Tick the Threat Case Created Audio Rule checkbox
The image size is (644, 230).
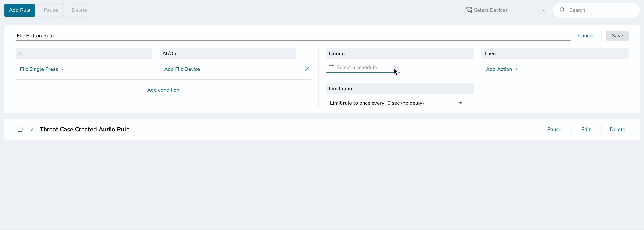(20, 129)
